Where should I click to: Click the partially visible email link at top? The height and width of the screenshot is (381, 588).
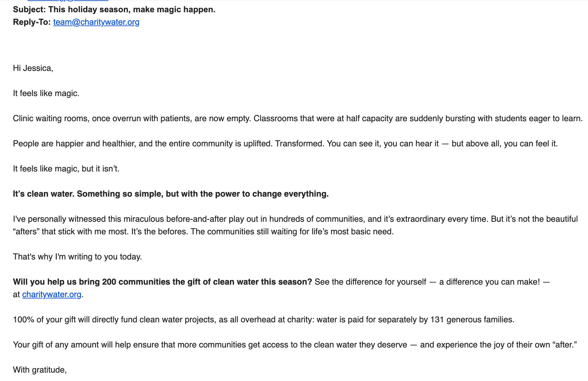coord(68,1)
